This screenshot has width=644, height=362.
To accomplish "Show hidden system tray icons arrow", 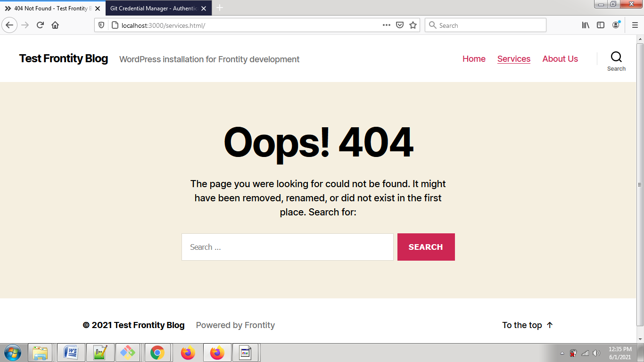I will (x=562, y=353).
